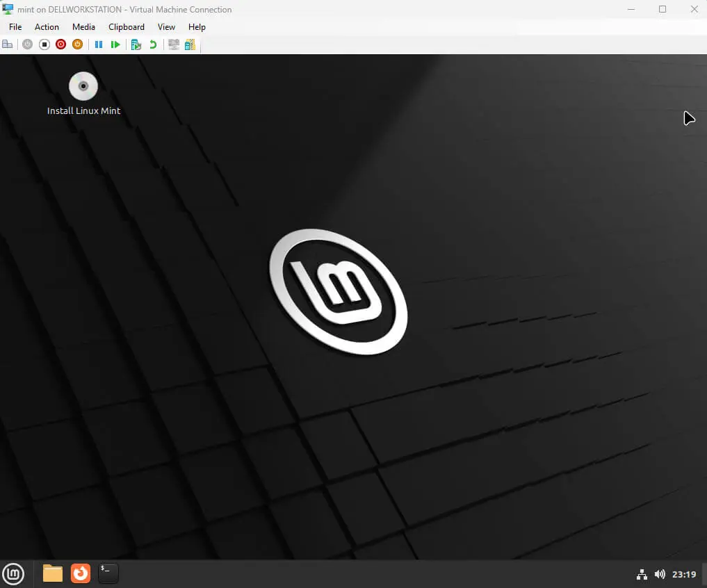
Task: Open the Action menu
Action: click(x=47, y=27)
